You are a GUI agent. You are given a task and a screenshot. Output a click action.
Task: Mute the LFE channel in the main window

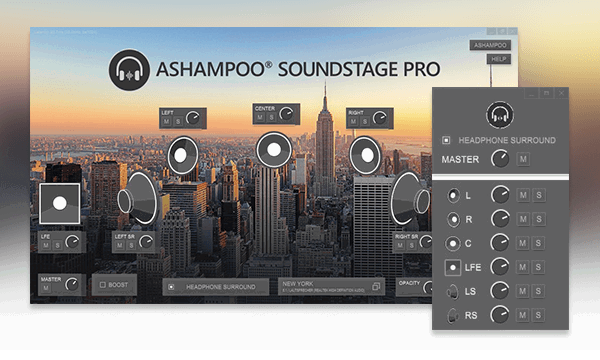point(46,245)
